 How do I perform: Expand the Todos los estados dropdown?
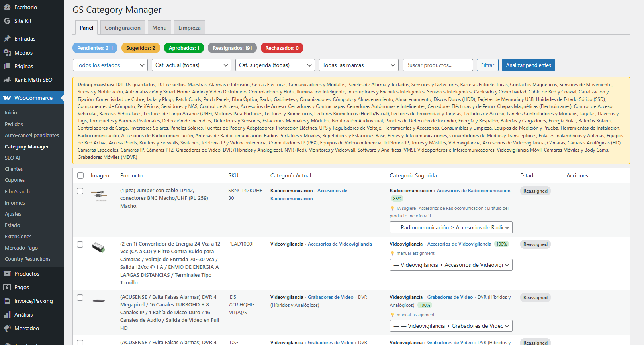110,65
